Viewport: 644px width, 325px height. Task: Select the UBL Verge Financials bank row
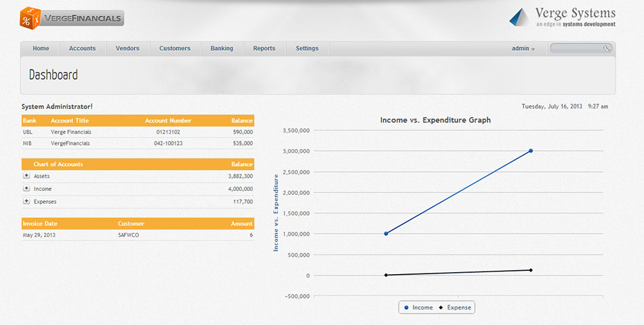coord(137,132)
